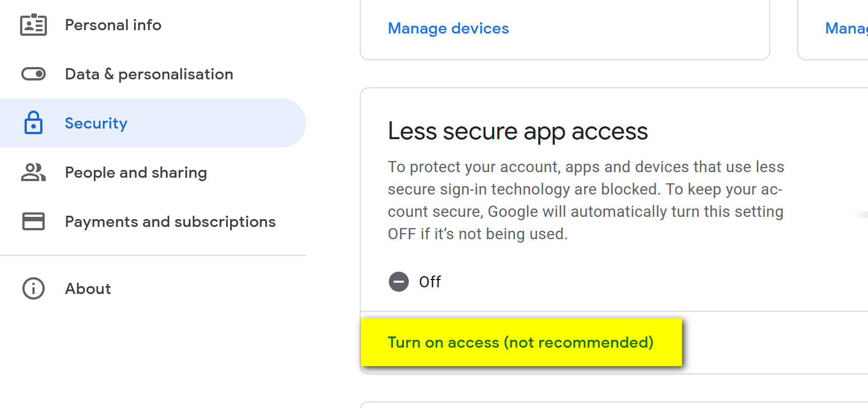Click the Less secure app access heading

518,131
